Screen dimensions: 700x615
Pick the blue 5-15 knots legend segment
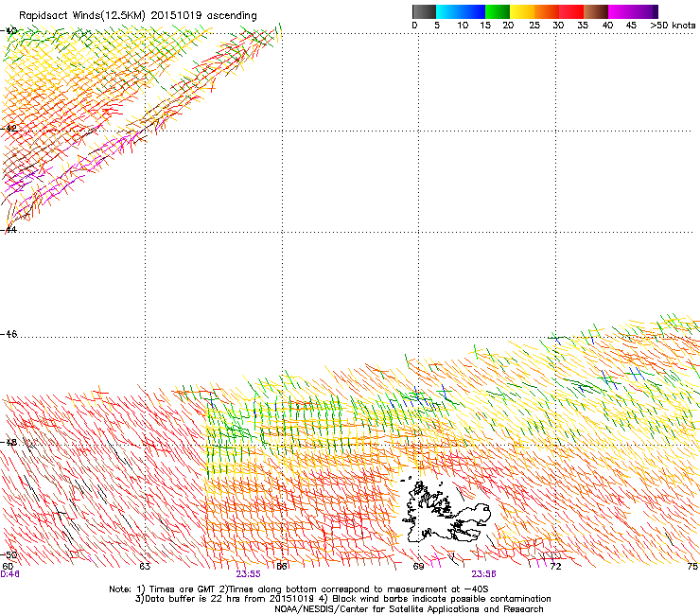[x=461, y=11]
